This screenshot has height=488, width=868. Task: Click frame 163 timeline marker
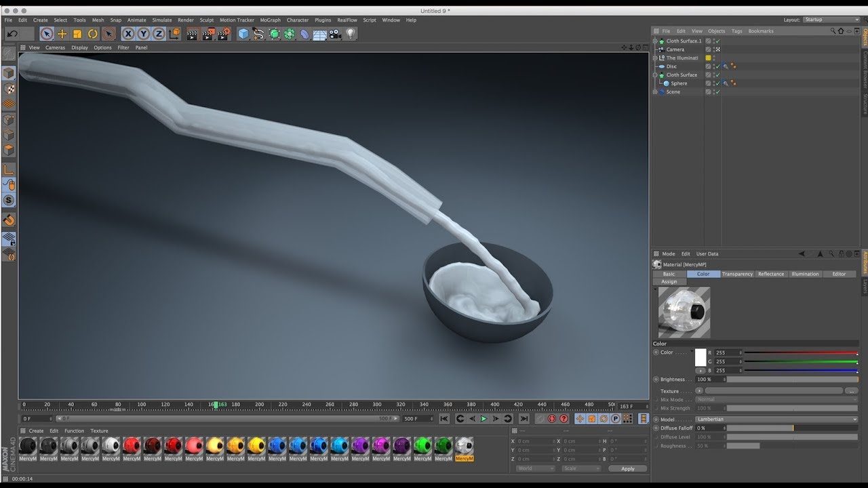[216, 405]
